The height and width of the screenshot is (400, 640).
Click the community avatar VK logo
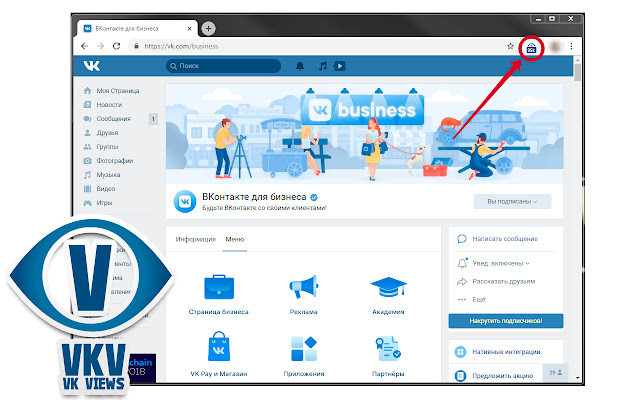point(185,202)
